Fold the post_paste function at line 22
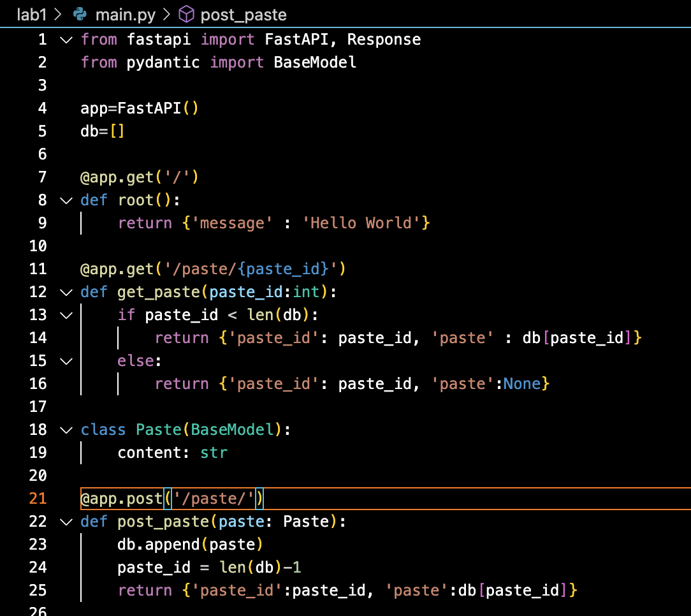This screenshot has width=691, height=616. [66, 522]
